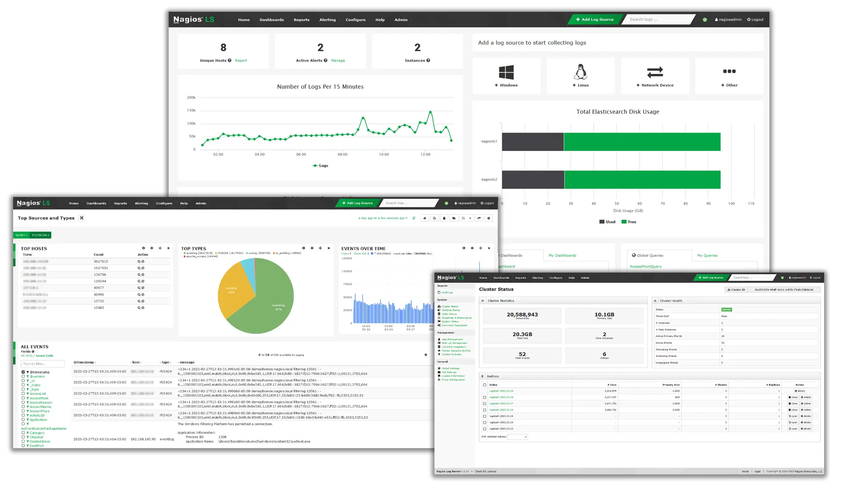Click the load folder icon in Top Sources toolbar
Viewport: 868px width, 488px height.
point(454,218)
